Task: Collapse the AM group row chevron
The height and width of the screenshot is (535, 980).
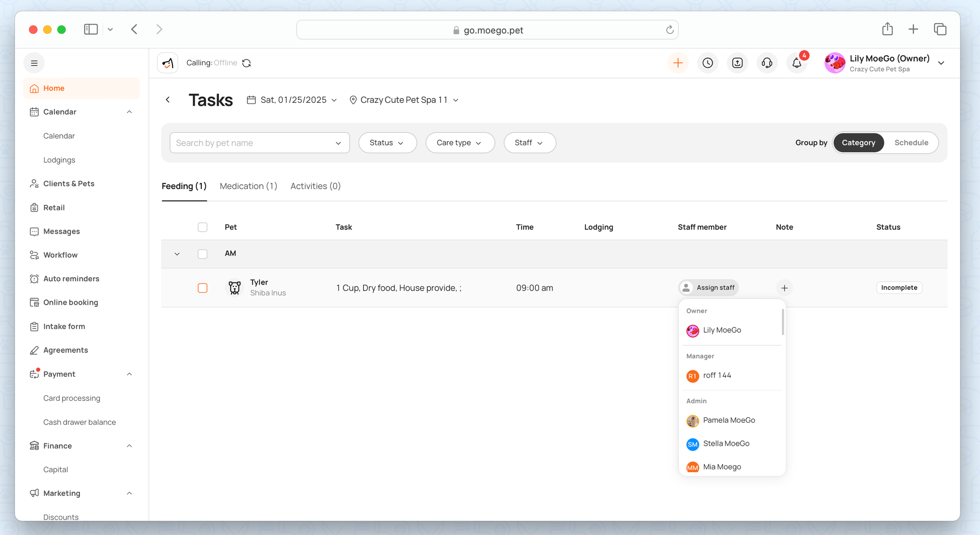Action: coord(177,254)
